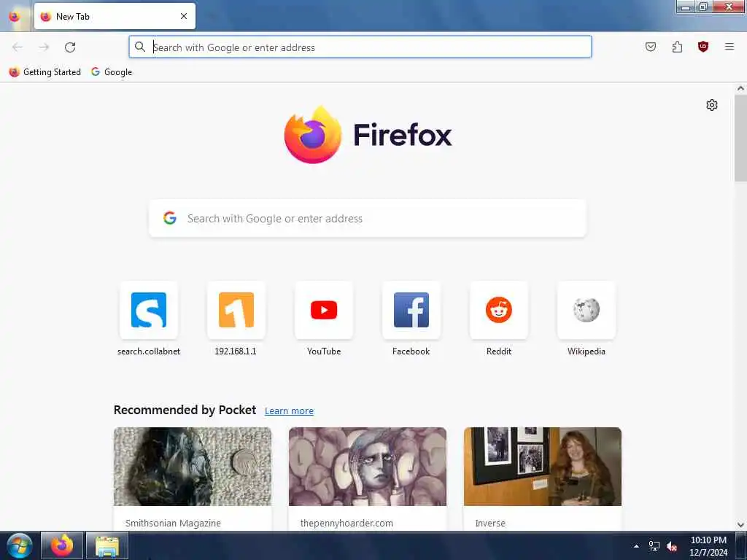Show hidden system tray icons
The image size is (747, 560).
click(636, 546)
